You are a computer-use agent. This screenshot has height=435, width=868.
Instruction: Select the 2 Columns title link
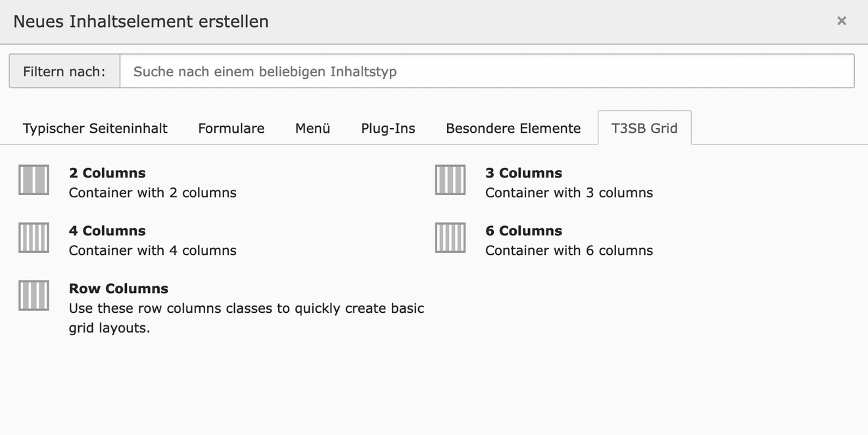pyautogui.click(x=107, y=173)
